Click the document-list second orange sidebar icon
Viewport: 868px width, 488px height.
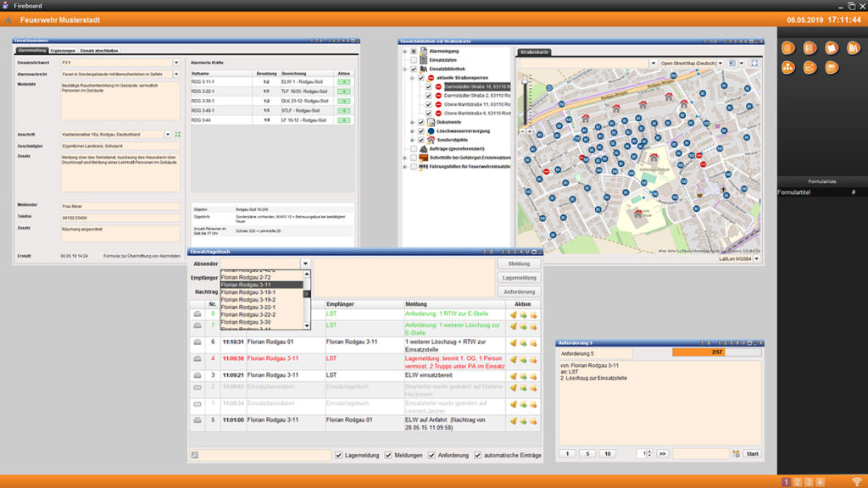point(810,48)
